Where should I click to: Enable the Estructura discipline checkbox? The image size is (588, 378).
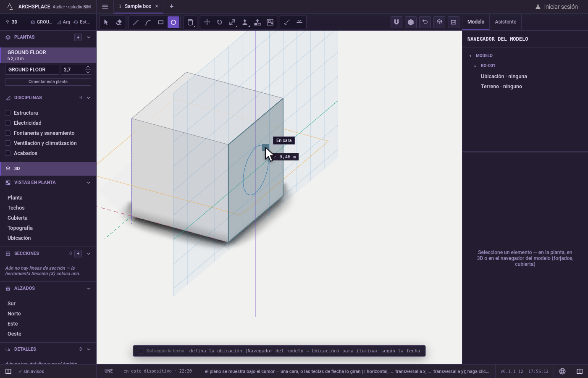click(8, 113)
